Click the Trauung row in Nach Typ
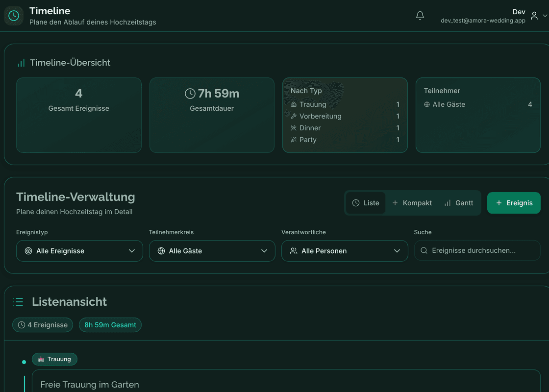The height and width of the screenshot is (392, 549). pyautogui.click(x=345, y=104)
